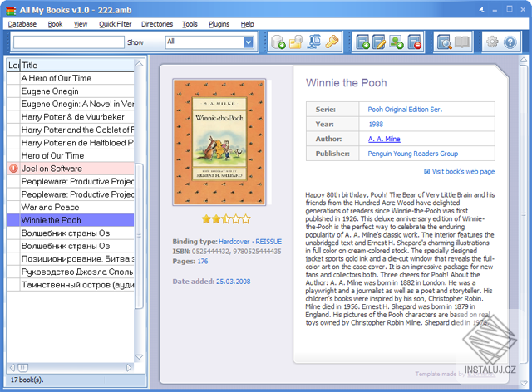
Task: Click the add book icon
Action: (362, 42)
